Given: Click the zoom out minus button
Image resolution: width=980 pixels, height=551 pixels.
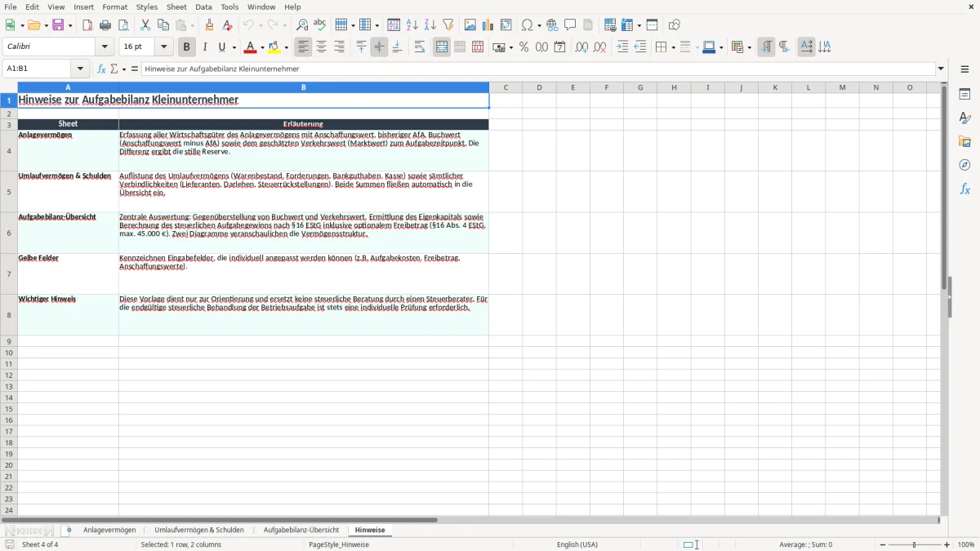Looking at the screenshot, I should (883, 544).
